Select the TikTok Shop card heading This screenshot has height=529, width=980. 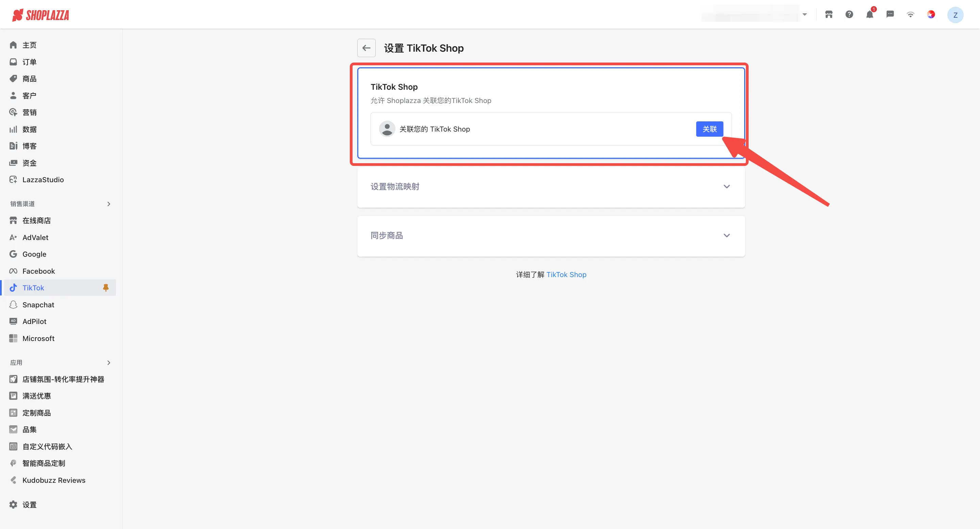point(394,87)
